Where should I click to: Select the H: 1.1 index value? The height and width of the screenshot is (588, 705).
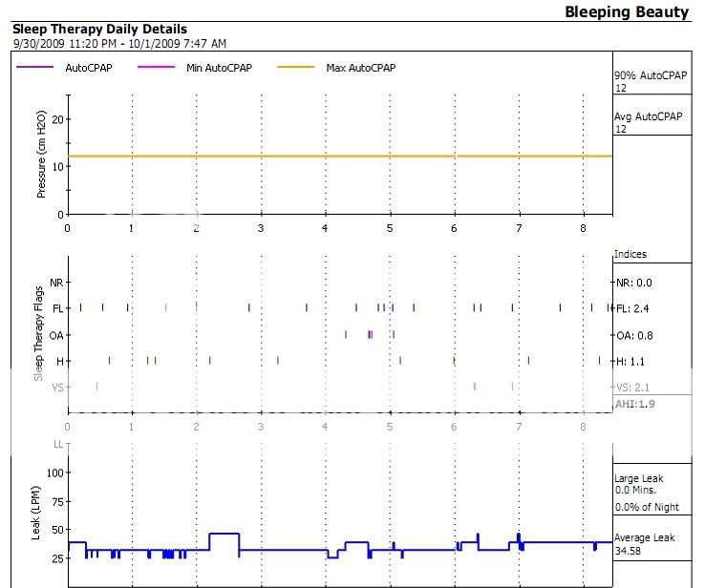(632, 361)
